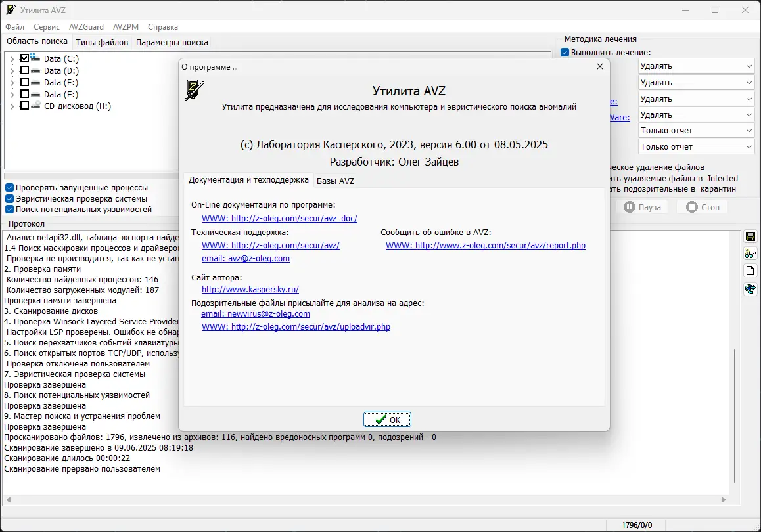
Task: Expand the CD-дисковод (H:) tree node
Action: tap(12, 106)
